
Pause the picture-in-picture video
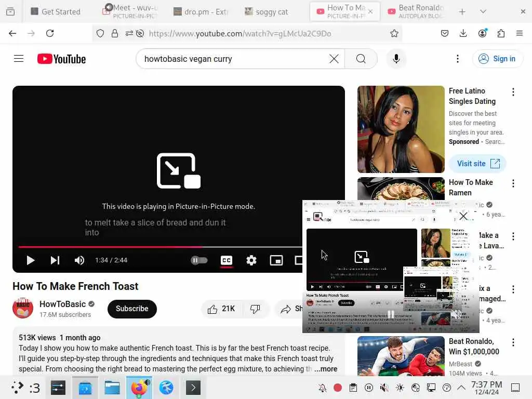[391, 314]
